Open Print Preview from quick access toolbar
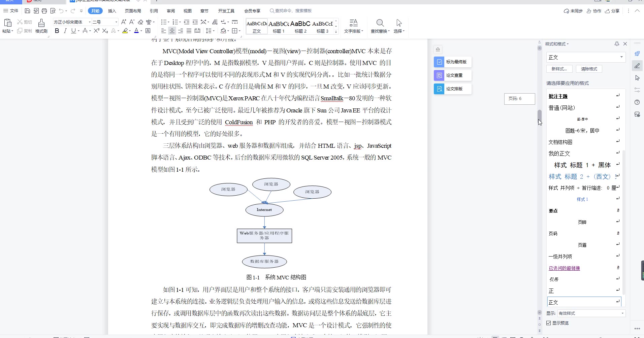Image resolution: width=644 pixels, height=338 pixels. [x=53, y=11]
